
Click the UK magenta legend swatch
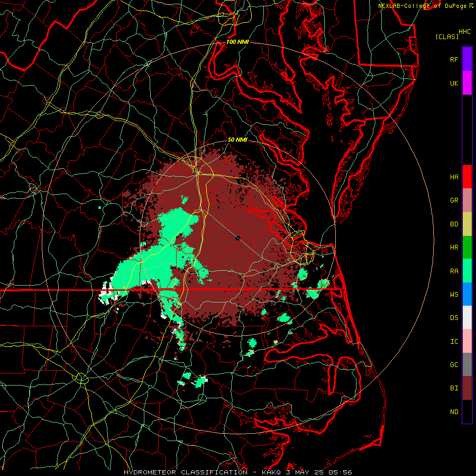coord(467,83)
